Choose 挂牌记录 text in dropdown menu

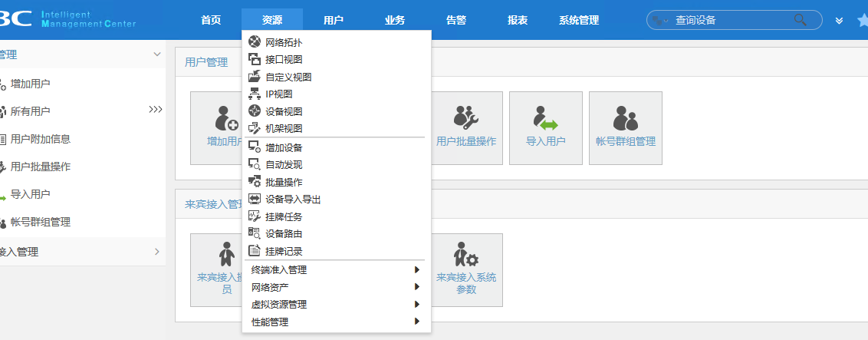(284, 252)
